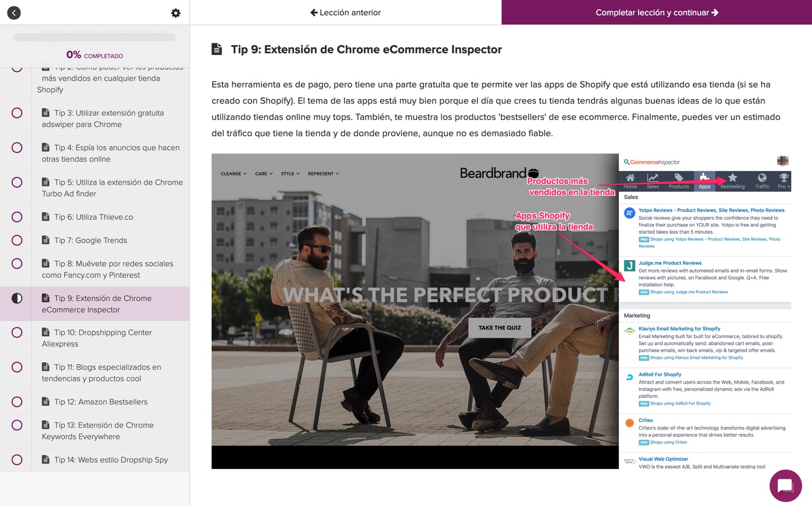812x506 pixels.
Task: Toggle completion circle for Tip 7
Action: (17, 240)
